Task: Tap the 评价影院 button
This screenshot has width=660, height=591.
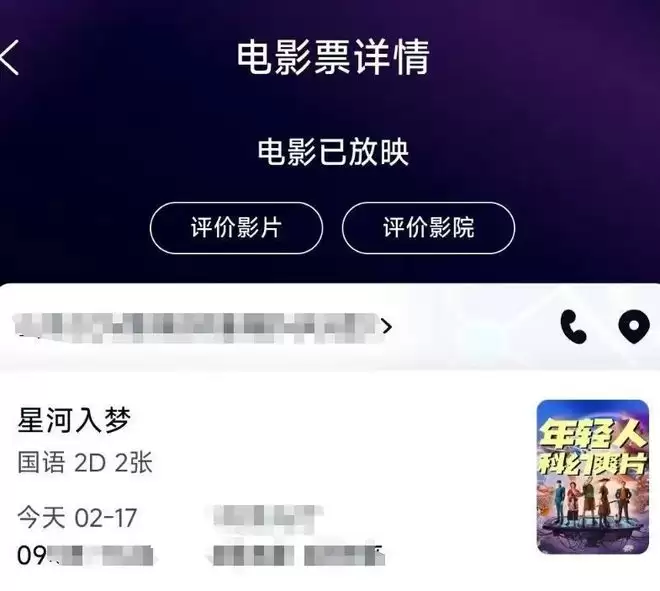Action: coord(428,228)
